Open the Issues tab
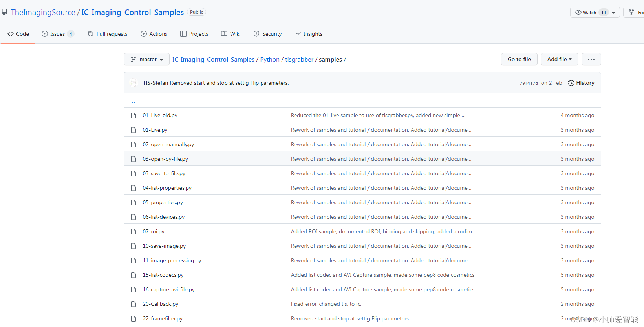 pyautogui.click(x=58, y=34)
